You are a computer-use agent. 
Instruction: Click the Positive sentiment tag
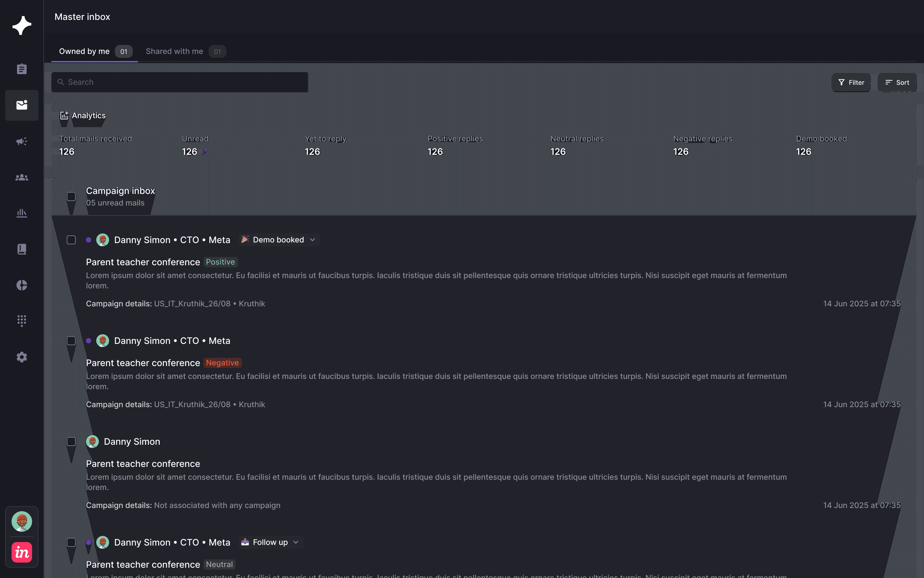(x=220, y=262)
